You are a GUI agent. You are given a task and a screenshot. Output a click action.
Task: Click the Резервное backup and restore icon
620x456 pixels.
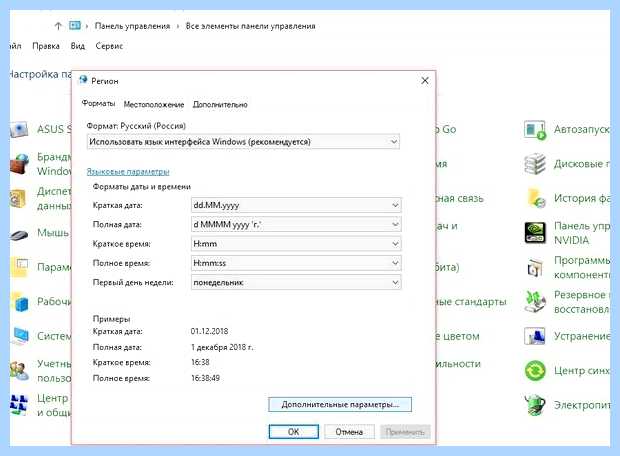coord(535,302)
